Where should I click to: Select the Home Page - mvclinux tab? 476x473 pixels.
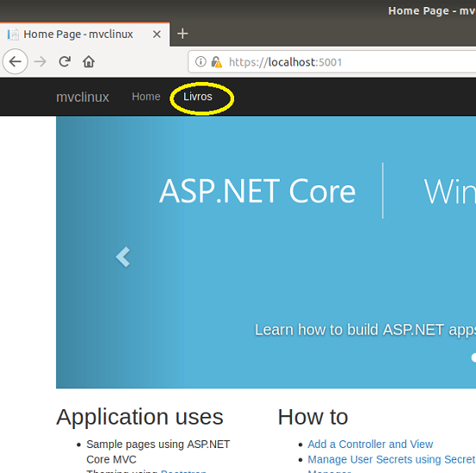[x=84, y=34]
